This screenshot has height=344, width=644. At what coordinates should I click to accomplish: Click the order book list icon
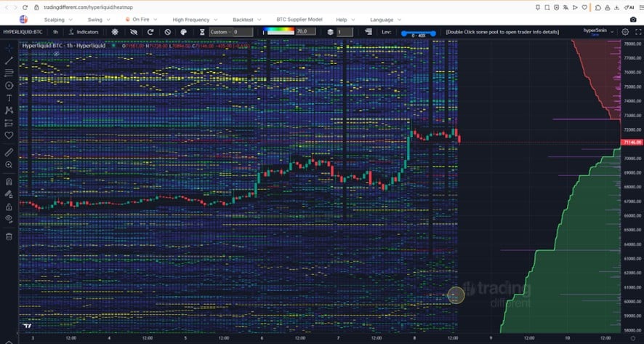tap(369, 32)
